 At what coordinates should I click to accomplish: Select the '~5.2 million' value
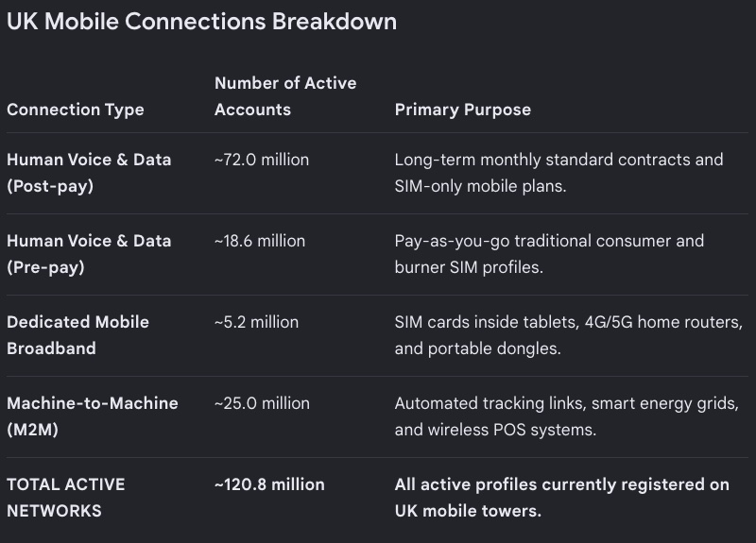pos(256,322)
